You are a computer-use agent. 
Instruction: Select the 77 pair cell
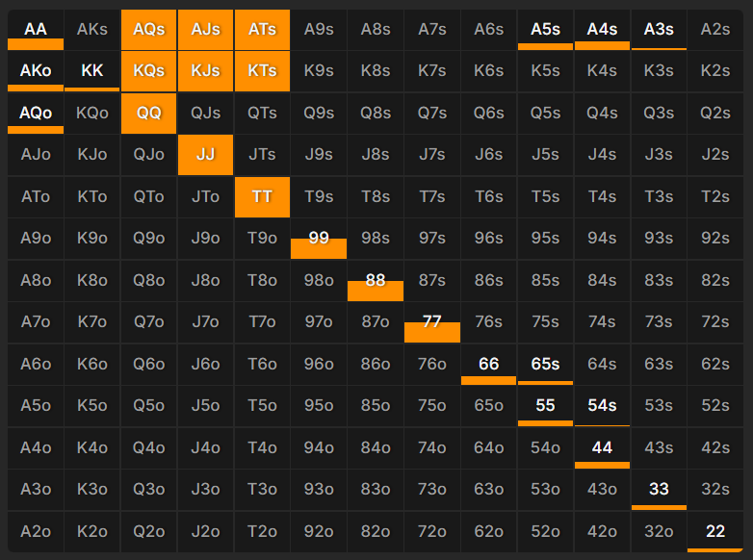pyautogui.click(x=432, y=322)
